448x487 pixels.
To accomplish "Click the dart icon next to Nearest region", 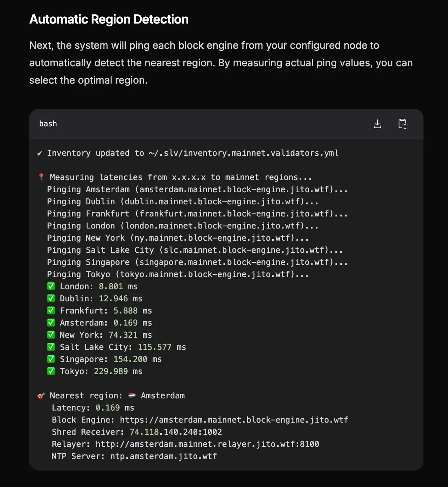I will pyautogui.click(x=41, y=395).
